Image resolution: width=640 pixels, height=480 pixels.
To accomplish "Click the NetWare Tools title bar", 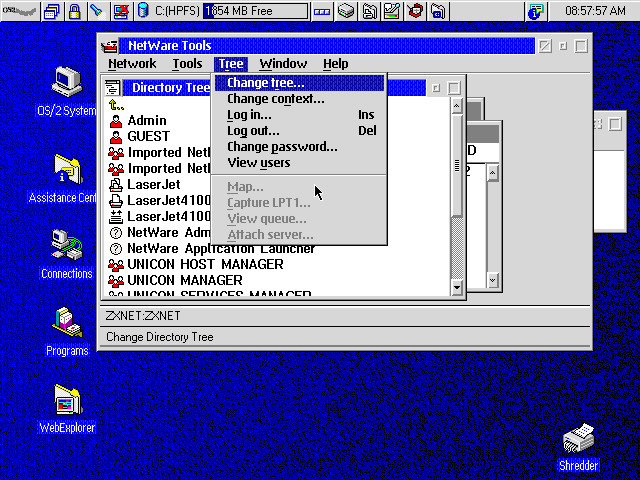I will [x=327, y=46].
